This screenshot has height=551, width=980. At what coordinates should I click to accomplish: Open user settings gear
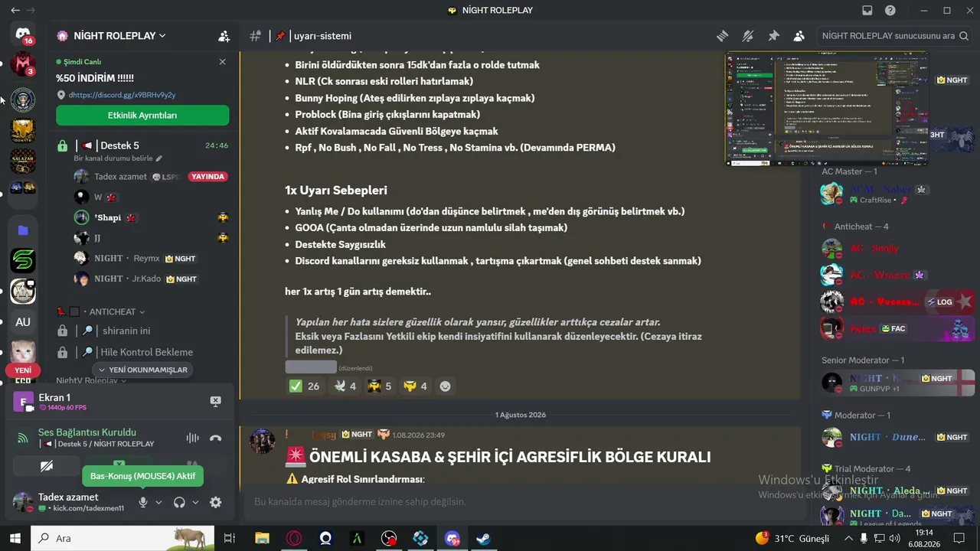click(x=216, y=502)
